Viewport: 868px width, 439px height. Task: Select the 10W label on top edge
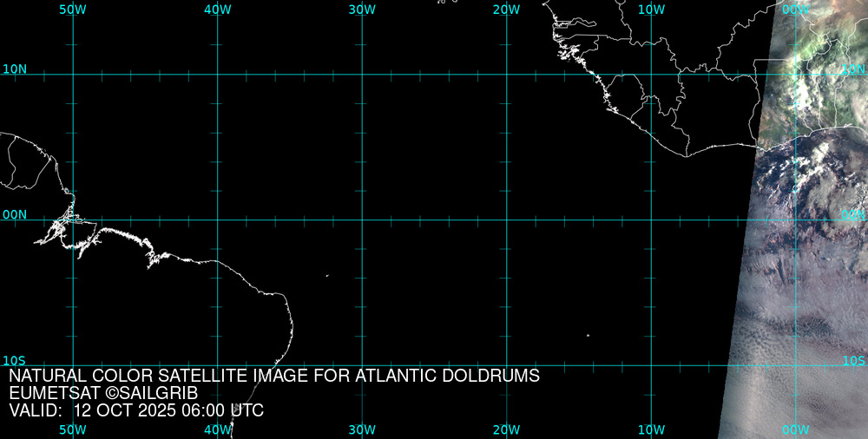(651, 9)
